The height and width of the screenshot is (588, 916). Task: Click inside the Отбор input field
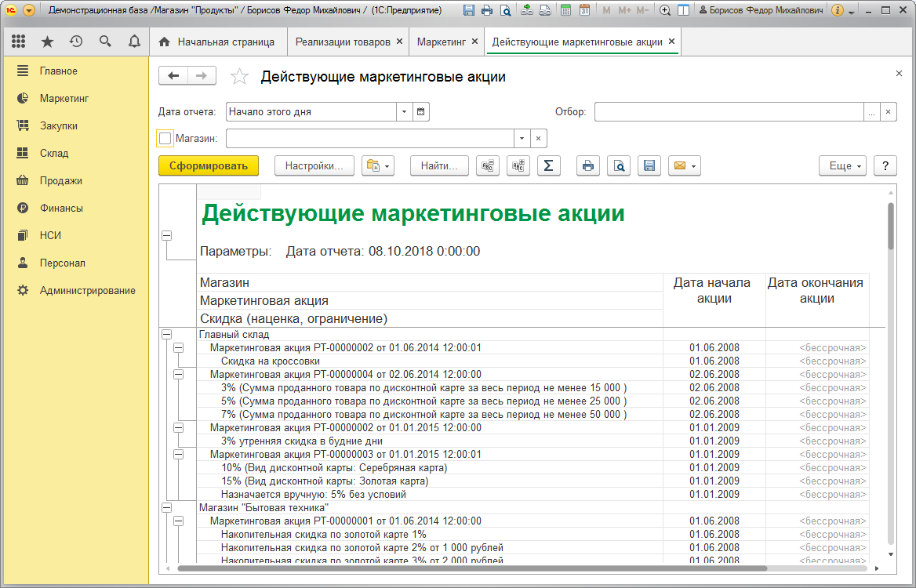point(729,111)
